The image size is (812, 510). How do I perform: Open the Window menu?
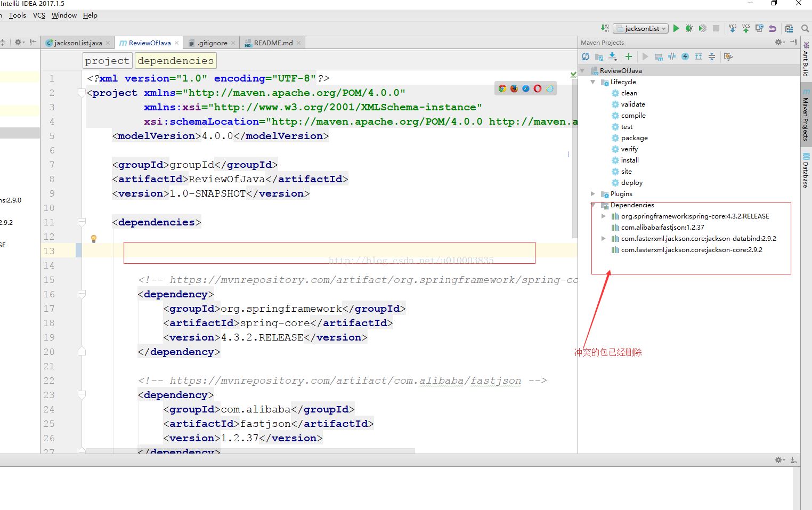(x=64, y=15)
